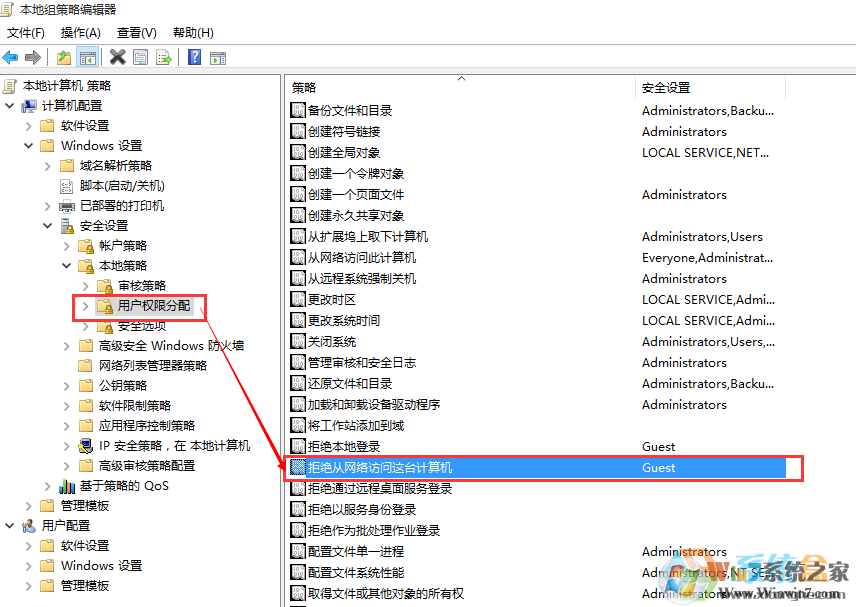The image size is (856, 607).
Task: Click the bar chart icon beside 基于策略的 QoS
Action: pos(67,486)
